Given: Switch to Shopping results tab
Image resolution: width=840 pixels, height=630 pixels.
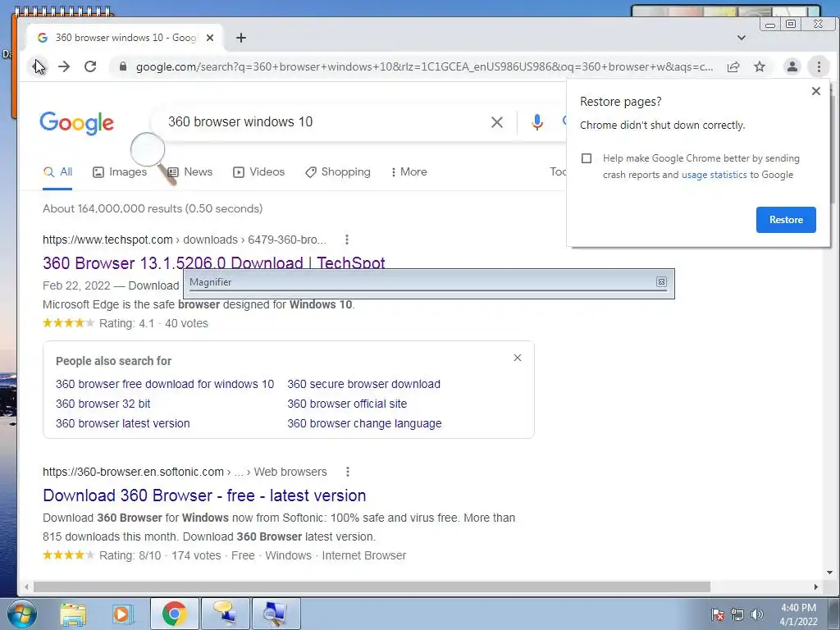Looking at the screenshot, I should (x=338, y=172).
